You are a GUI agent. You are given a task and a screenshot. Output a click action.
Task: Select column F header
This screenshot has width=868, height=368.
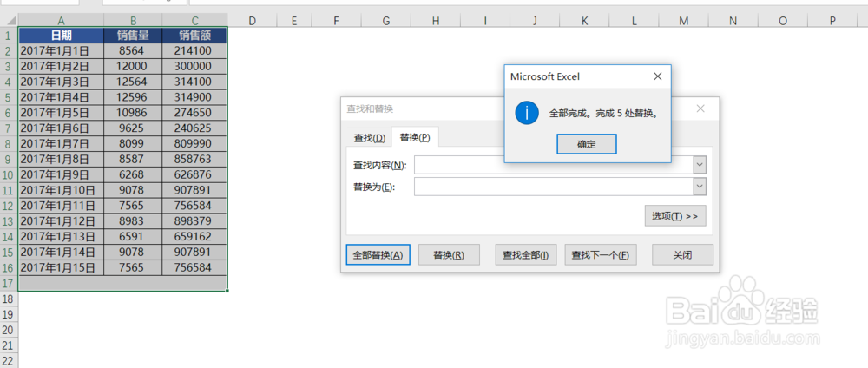pyautogui.click(x=336, y=21)
